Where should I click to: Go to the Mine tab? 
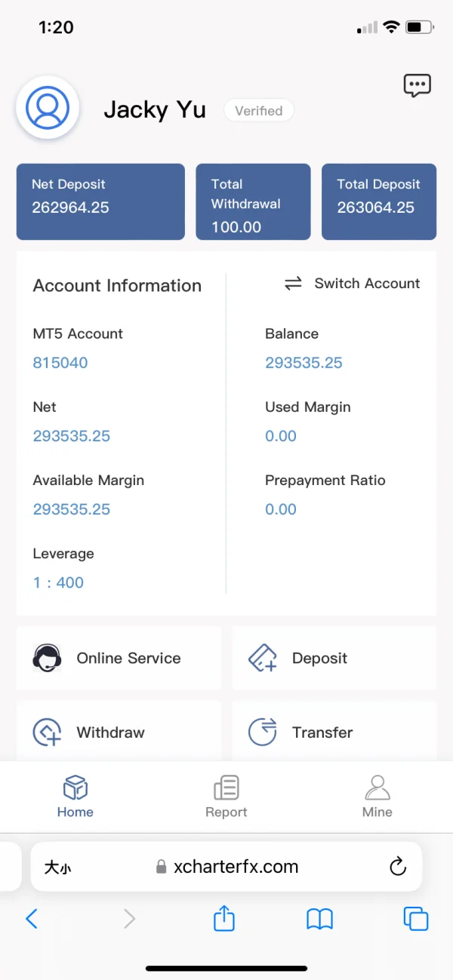[x=377, y=797]
